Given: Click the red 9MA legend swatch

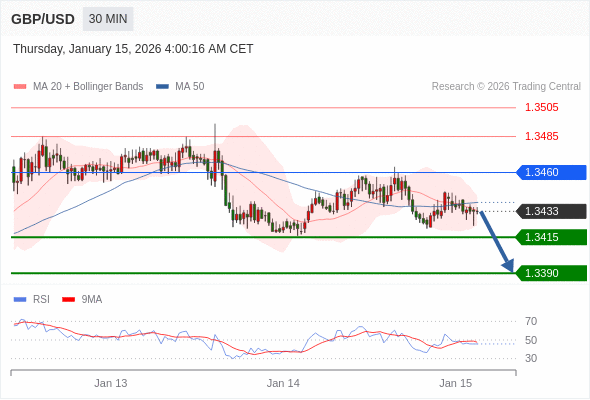Looking at the screenshot, I should click(x=68, y=300).
